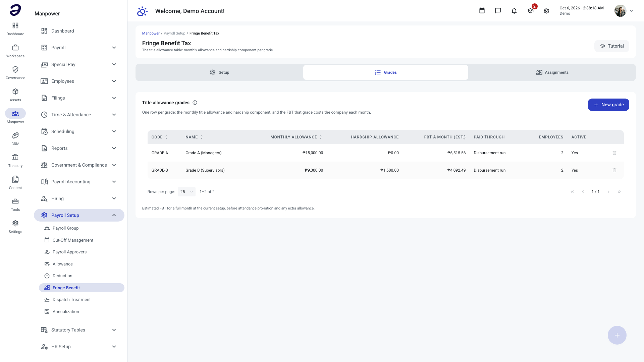This screenshot has height=362, width=644.
Task: Open Assets module in left rail
Action: pyautogui.click(x=15, y=95)
